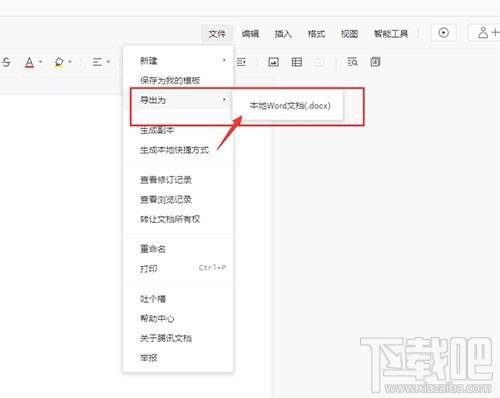500x398 pixels.
Task: Open font color dropdown arrow
Action: (40, 62)
